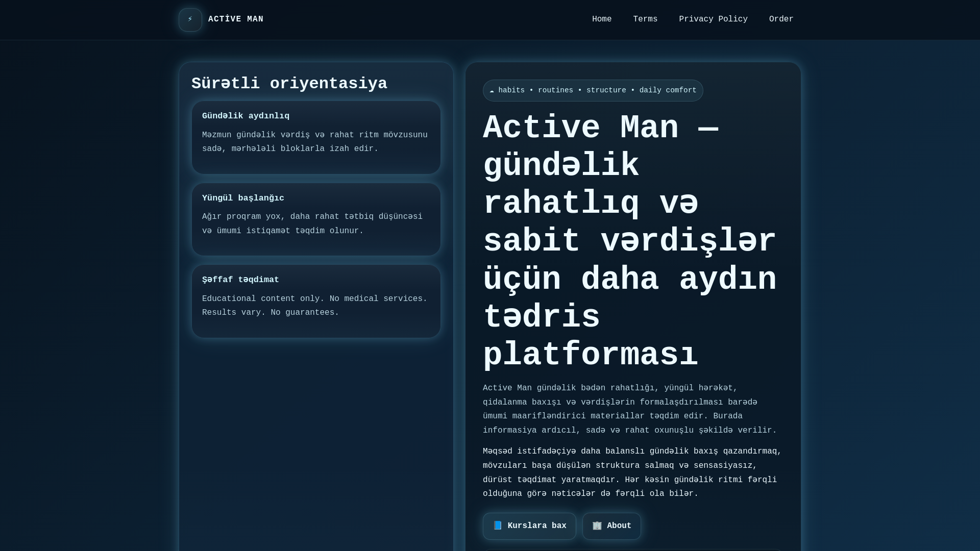This screenshot has height=551, width=980.
Task: Click the About button
Action: 611,526
